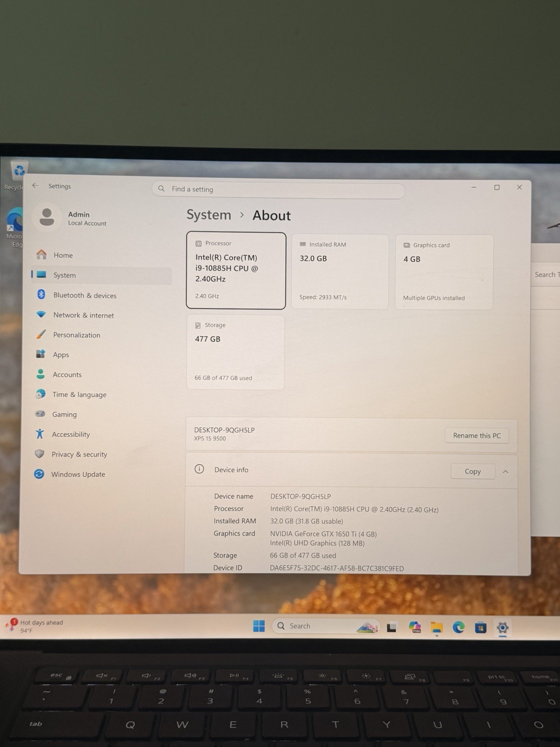The image size is (560, 747).
Task: Click the Bluetooth icon in the sidebar
Action: click(41, 295)
